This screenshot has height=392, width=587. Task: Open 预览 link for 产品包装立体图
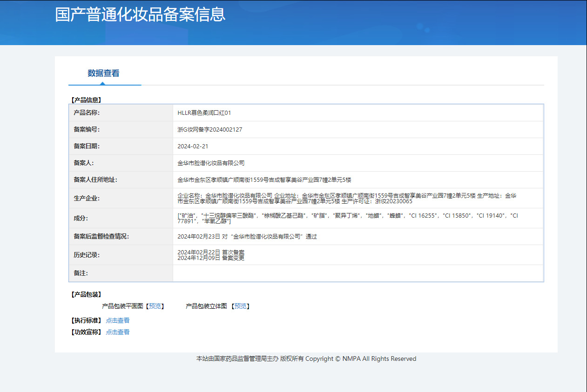tap(240, 306)
